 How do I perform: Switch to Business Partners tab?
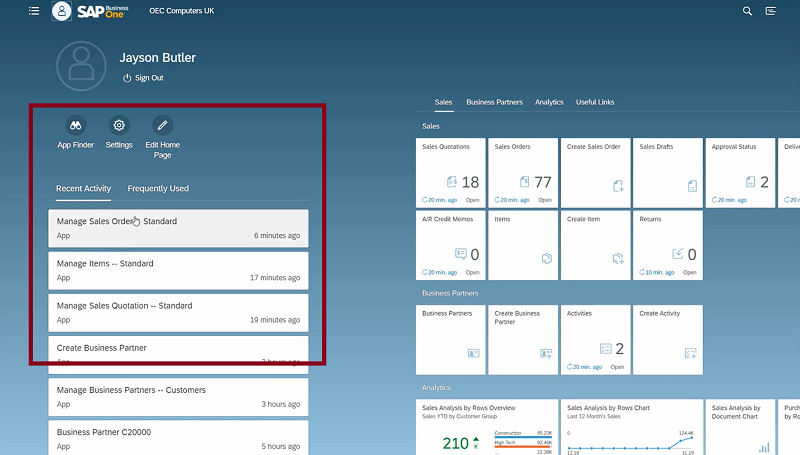[x=494, y=102]
